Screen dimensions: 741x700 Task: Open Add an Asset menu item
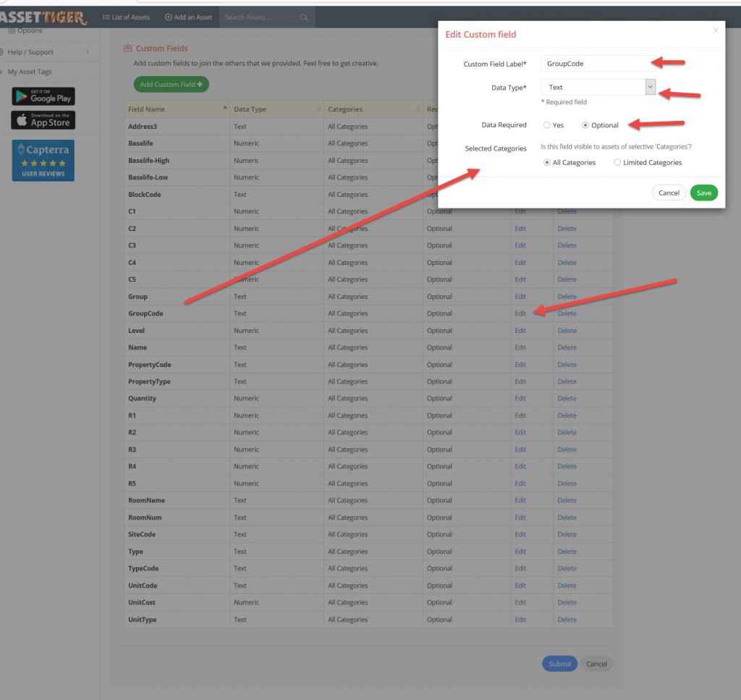188,17
